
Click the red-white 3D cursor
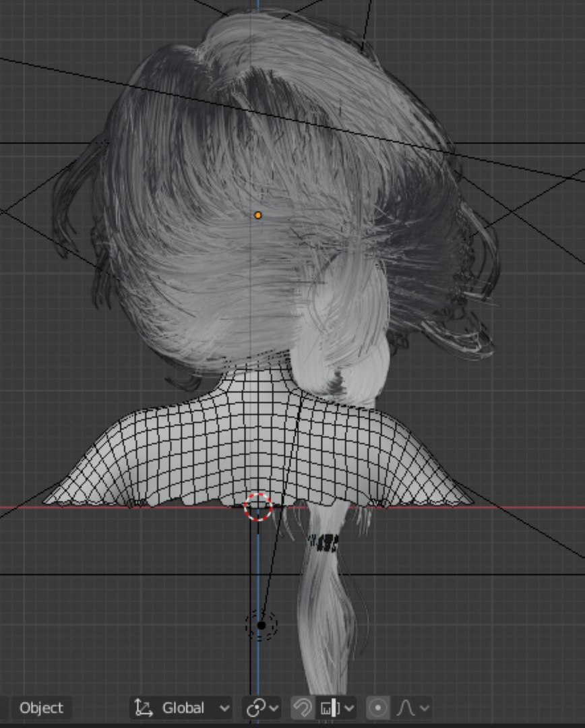tap(258, 507)
